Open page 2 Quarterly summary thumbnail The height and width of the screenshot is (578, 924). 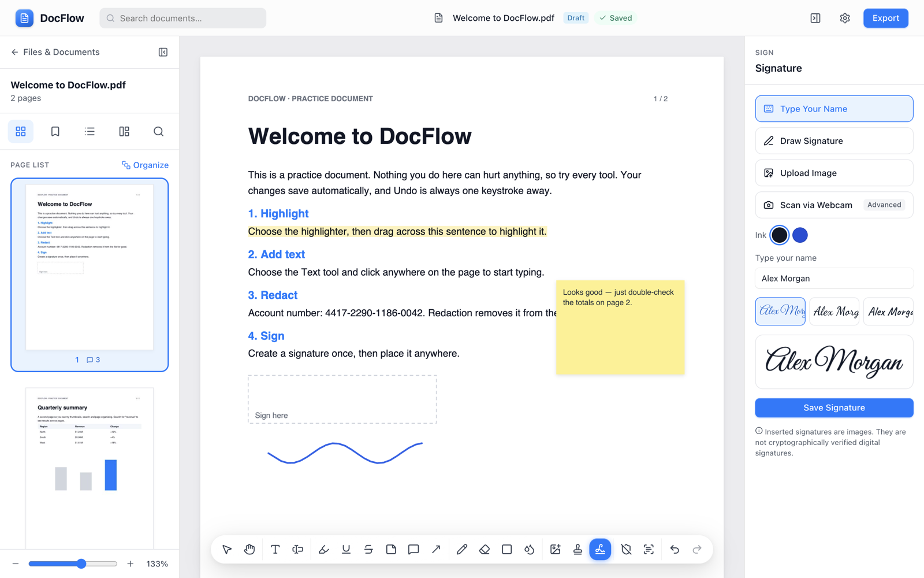pos(90,468)
